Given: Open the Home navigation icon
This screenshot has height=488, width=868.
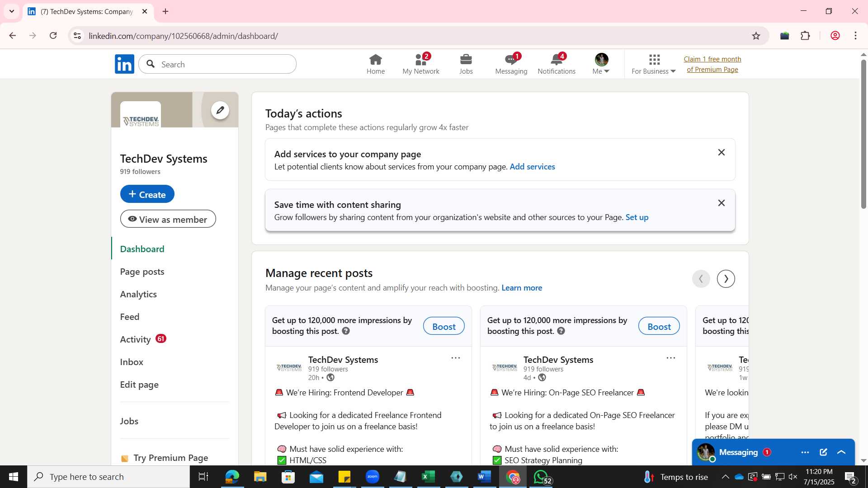Looking at the screenshot, I should (x=375, y=64).
